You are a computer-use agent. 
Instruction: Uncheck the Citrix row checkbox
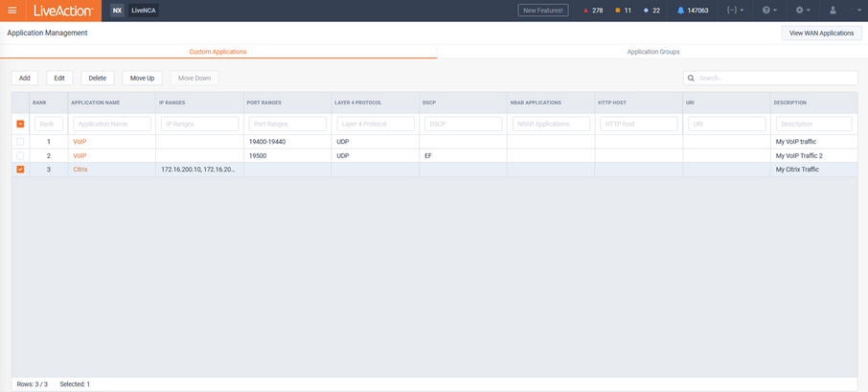coord(20,170)
